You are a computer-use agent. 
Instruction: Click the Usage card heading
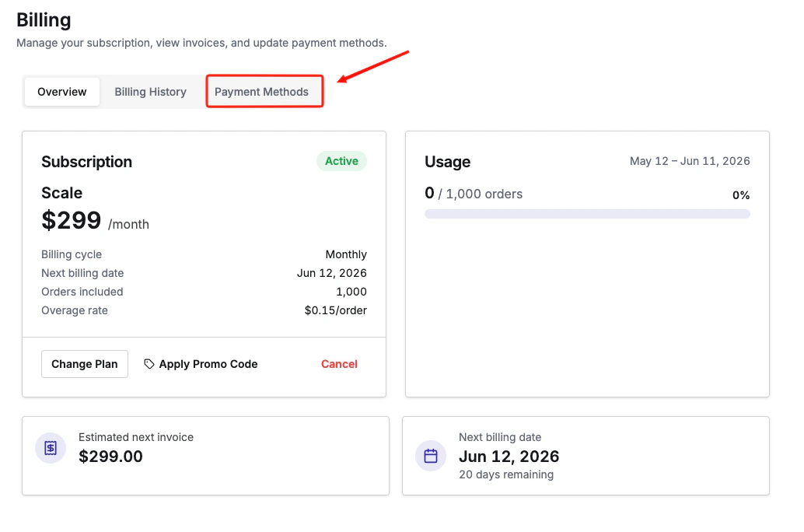click(x=448, y=162)
